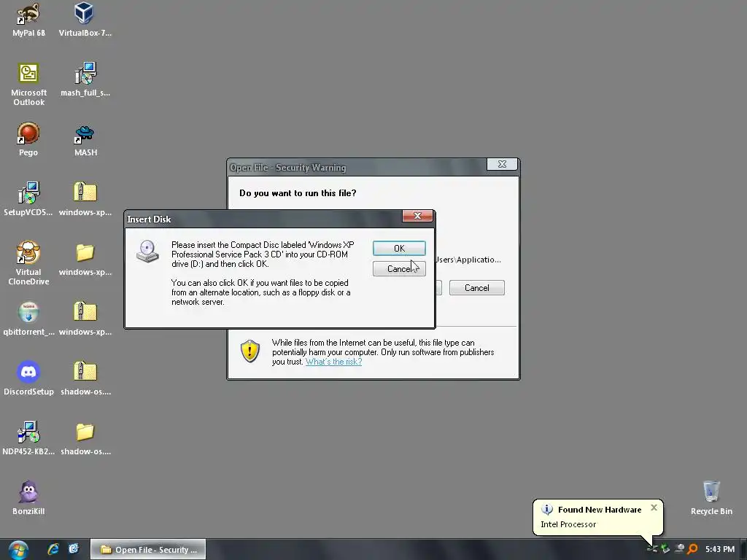
Task: Click the second quick launch icon
Action: click(x=74, y=549)
